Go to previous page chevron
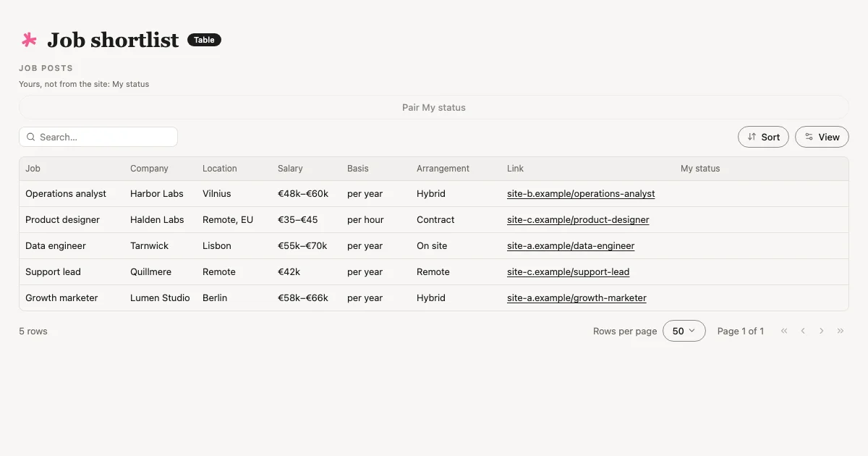The height and width of the screenshot is (456, 868). pos(803,331)
